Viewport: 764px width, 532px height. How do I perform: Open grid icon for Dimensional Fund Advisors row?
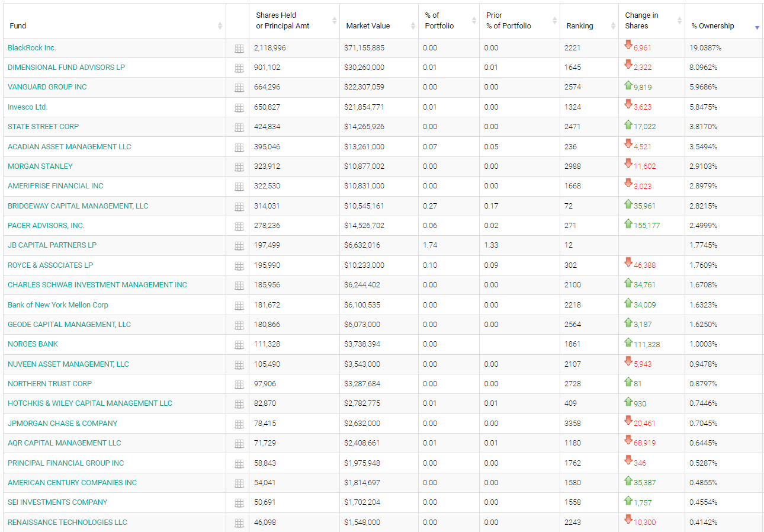click(239, 68)
